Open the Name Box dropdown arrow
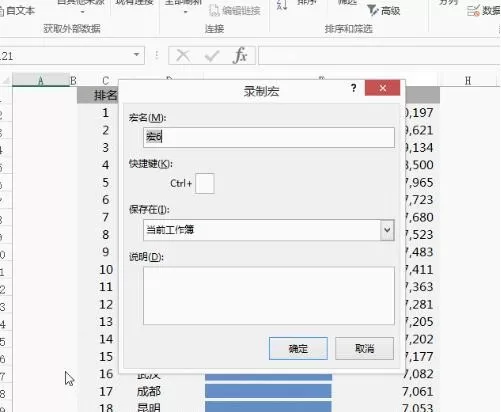Image resolution: width=501 pixels, height=412 pixels. [136, 55]
